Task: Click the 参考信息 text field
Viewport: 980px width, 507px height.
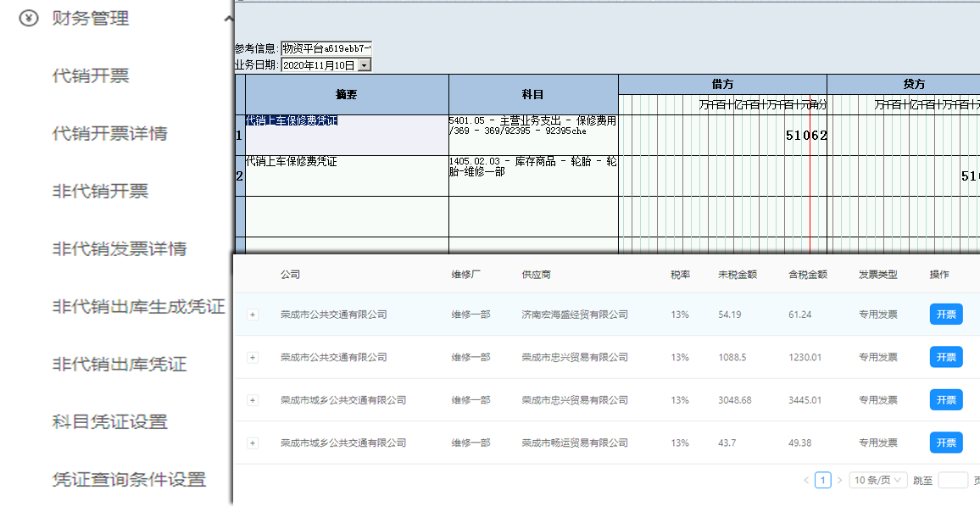Action: (326, 49)
